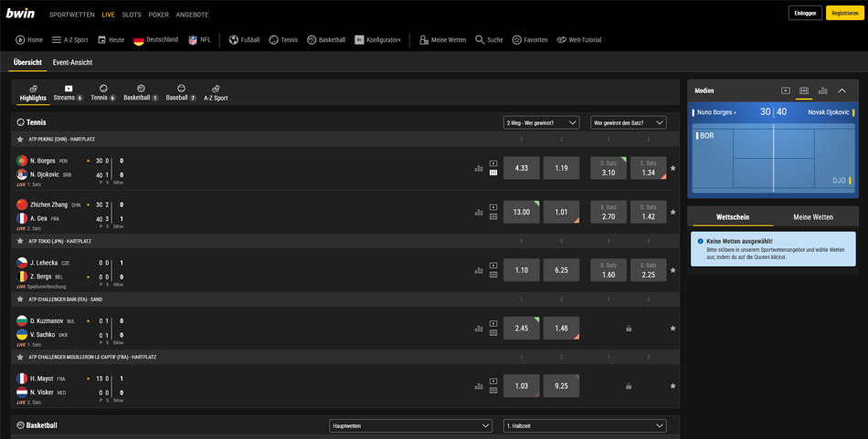Viewport: 868px width, 439px height.
Task: Open the '1. Halbzeit' dropdown
Action: [585, 425]
